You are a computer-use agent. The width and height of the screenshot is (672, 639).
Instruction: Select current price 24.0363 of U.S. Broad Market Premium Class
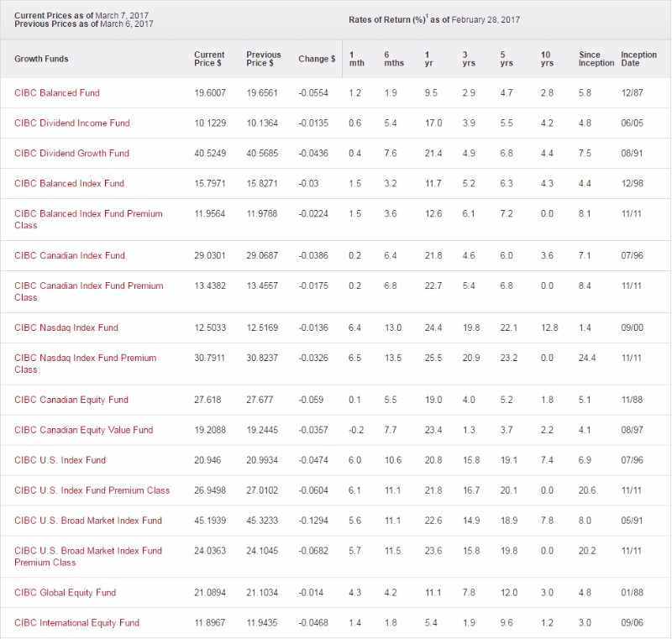pyautogui.click(x=210, y=551)
